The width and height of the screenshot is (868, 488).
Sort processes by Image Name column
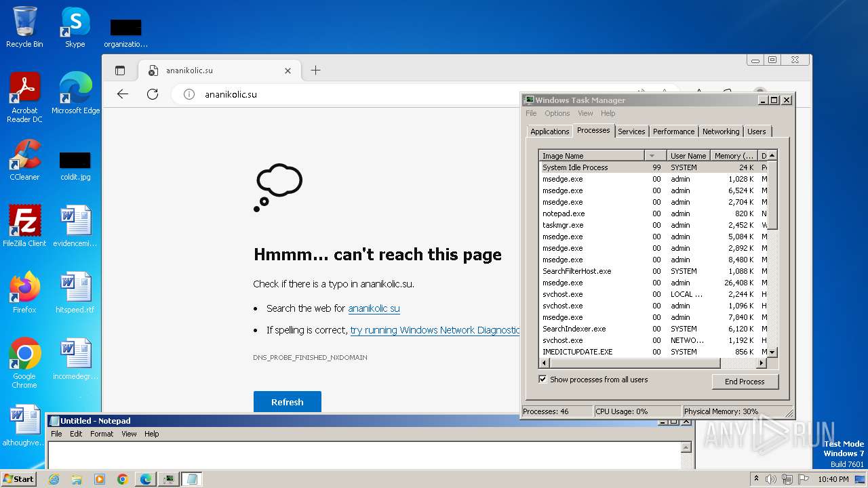pos(591,156)
